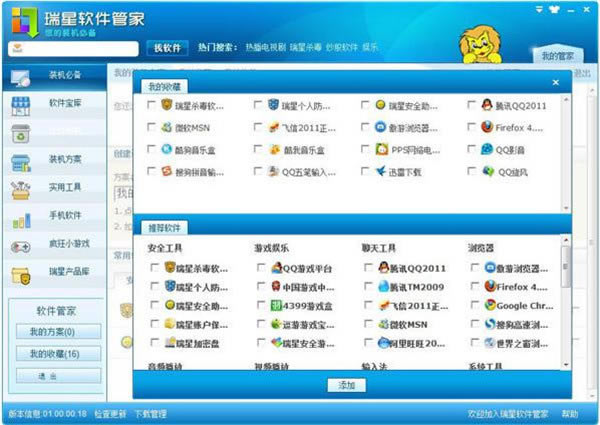Click the 实用工具 sidebar icon
The image size is (600, 425).
pos(20,188)
